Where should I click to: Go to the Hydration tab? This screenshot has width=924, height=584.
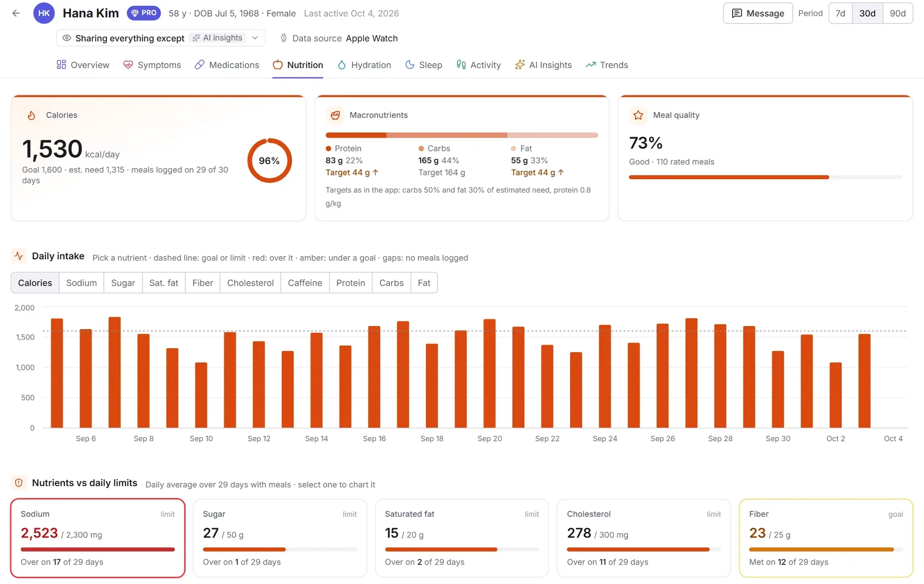(x=364, y=65)
